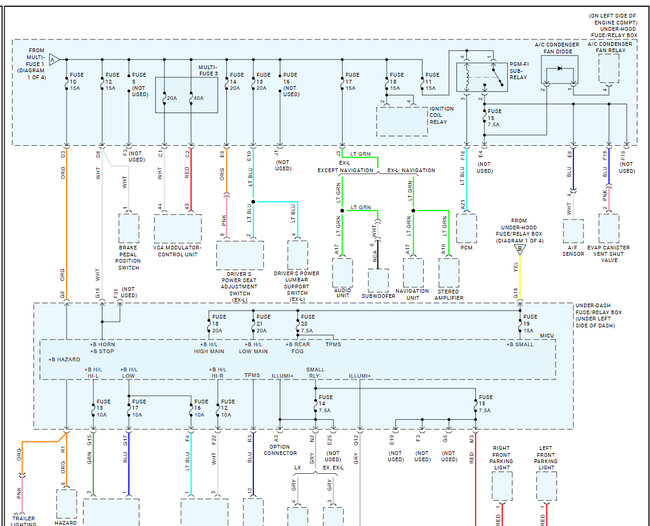The image size is (650, 526).
Task: Select the 'AUDIO UNIT' label
Action: tap(342, 293)
